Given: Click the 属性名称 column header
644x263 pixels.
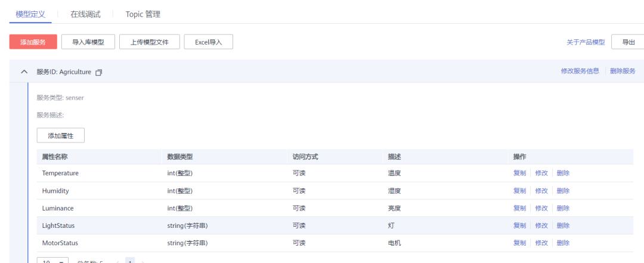Looking at the screenshot, I should 55,157.
